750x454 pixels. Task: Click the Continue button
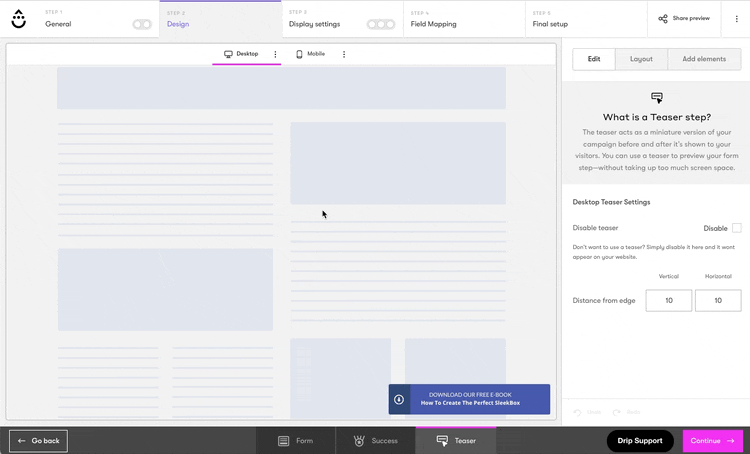pos(713,441)
